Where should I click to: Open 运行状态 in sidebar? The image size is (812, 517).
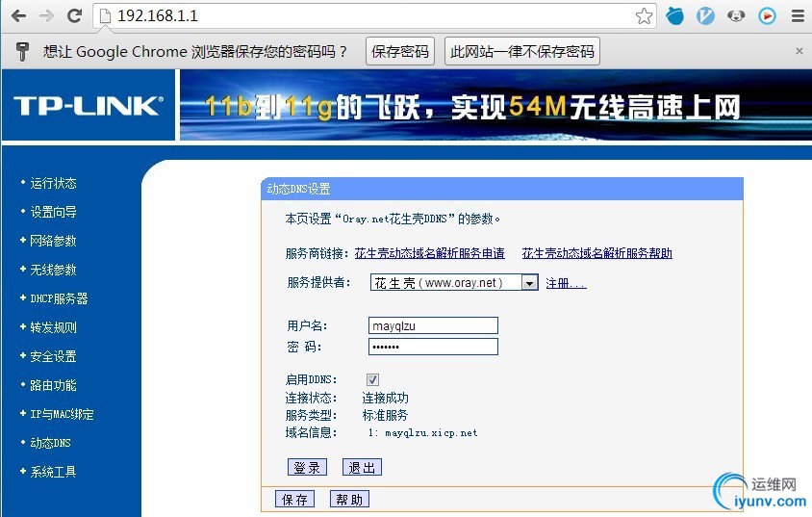(53, 183)
